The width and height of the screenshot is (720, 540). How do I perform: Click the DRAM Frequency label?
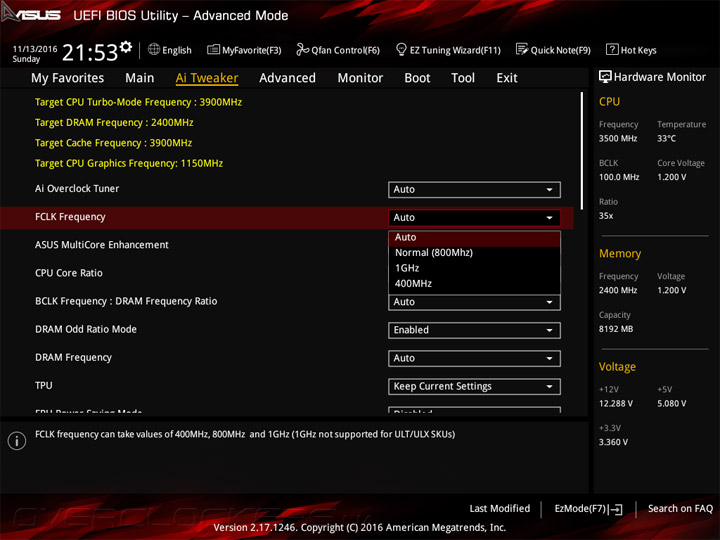pos(73,357)
